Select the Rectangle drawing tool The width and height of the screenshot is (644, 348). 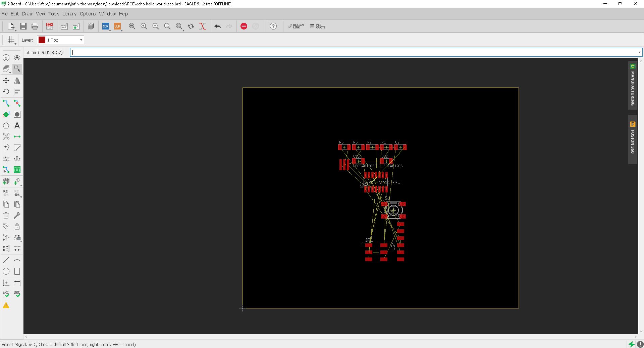click(x=17, y=271)
